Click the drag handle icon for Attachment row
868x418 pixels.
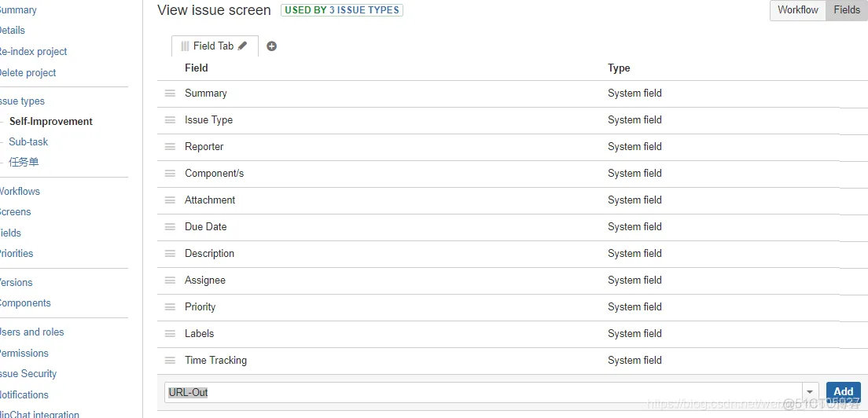pos(170,200)
